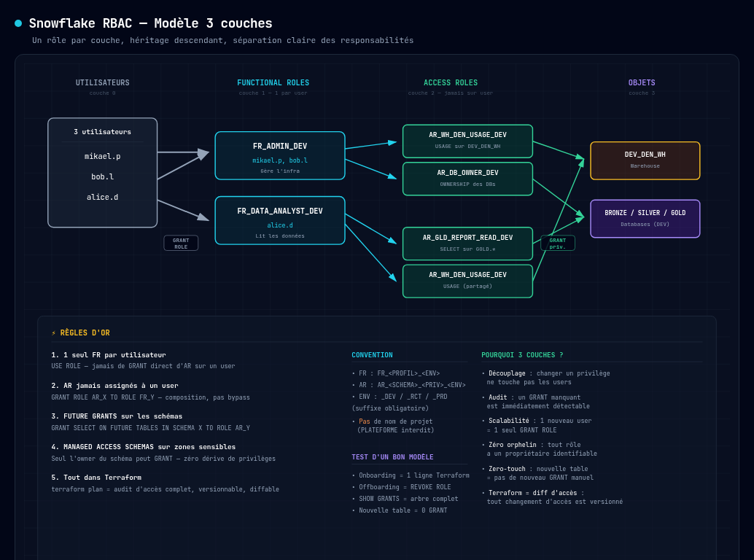The height and width of the screenshot is (560, 754).
Task: Select the 'couche 2 — jamais sur user' caption
Action: tap(451, 93)
